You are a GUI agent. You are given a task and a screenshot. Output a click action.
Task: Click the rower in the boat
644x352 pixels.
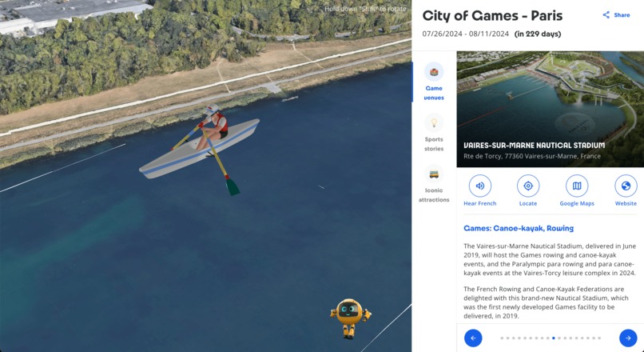click(212, 127)
